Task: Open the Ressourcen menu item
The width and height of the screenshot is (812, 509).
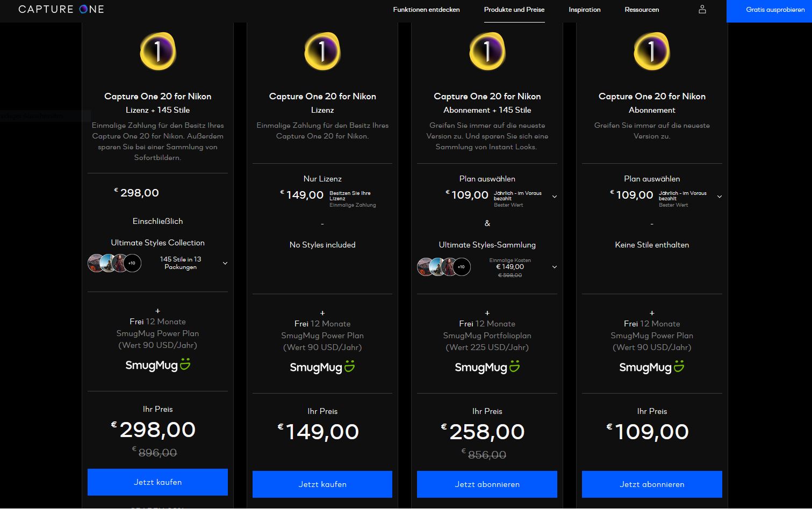Action: click(x=642, y=10)
